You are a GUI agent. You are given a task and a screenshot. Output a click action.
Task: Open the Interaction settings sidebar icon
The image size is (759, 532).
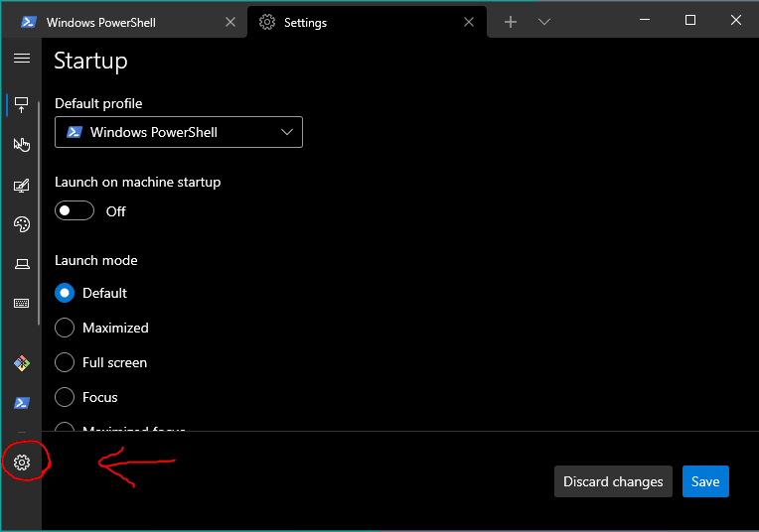[x=22, y=144]
